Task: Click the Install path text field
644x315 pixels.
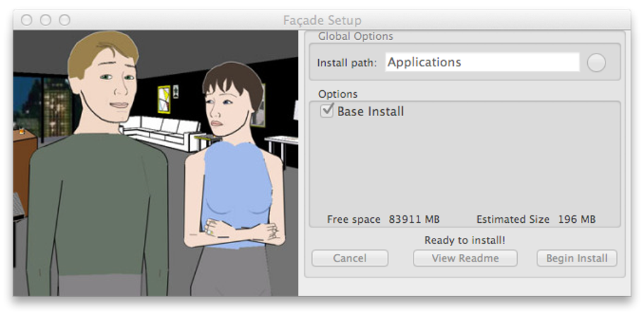Action: [482, 62]
